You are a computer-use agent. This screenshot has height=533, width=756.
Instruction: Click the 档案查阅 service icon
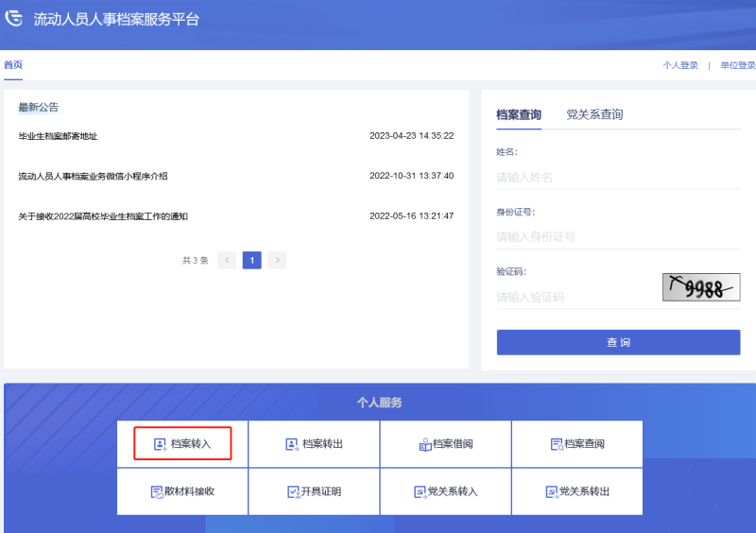click(x=557, y=444)
